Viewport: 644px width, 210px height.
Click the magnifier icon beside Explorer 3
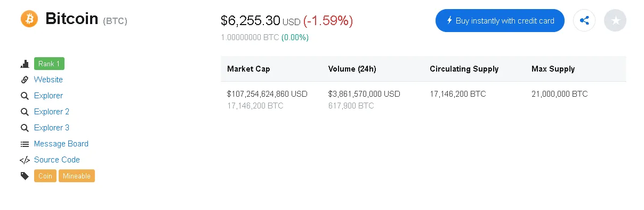point(25,128)
